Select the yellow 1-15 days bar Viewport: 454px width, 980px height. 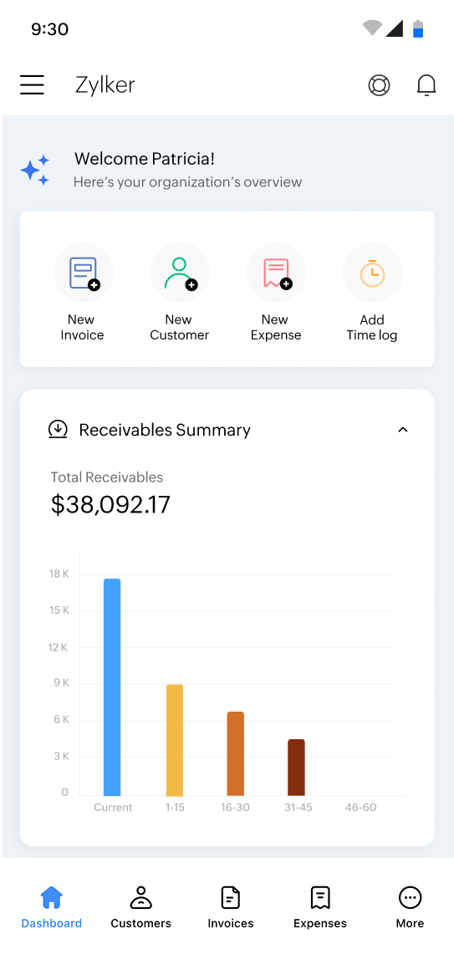(x=175, y=740)
